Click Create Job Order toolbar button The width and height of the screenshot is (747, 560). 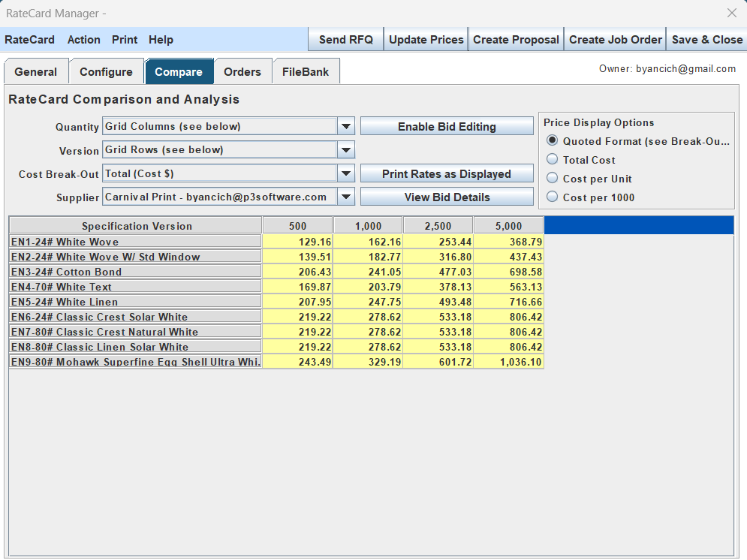point(615,40)
